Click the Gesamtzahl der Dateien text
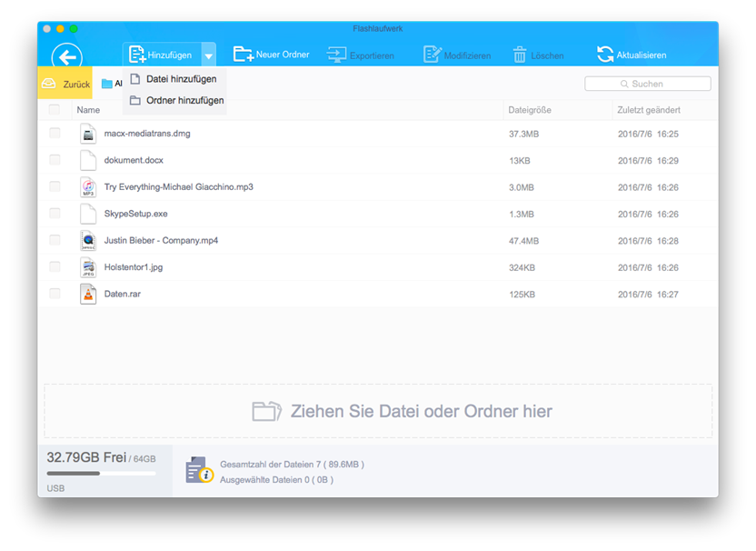The height and width of the screenshot is (551, 756). pyautogui.click(x=292, y=464)
